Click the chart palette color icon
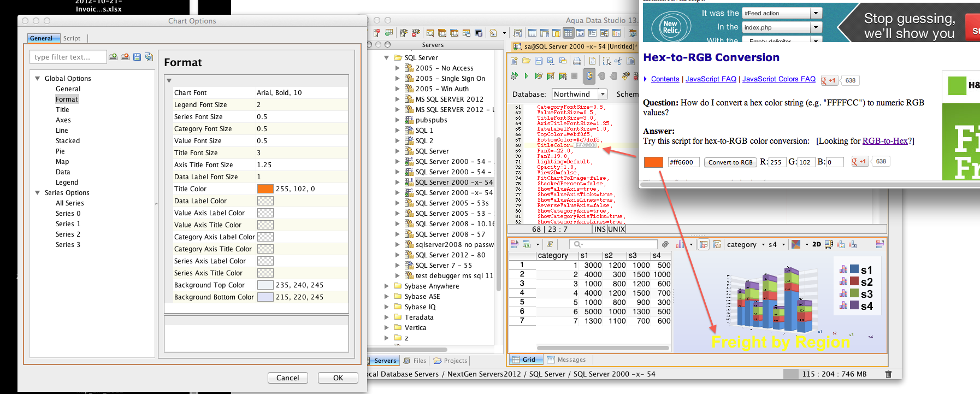The image size is (980, 394). tap(796, 244)
